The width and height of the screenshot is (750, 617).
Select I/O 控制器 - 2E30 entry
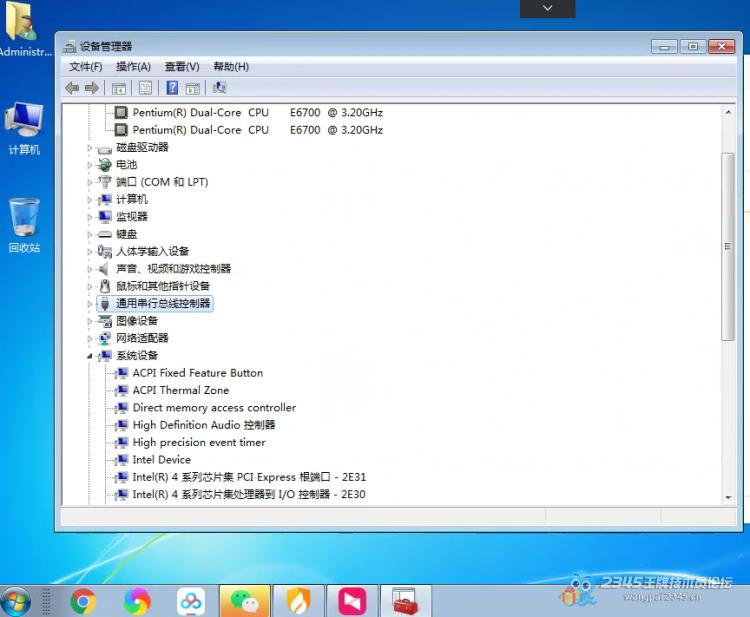[249, 494]
